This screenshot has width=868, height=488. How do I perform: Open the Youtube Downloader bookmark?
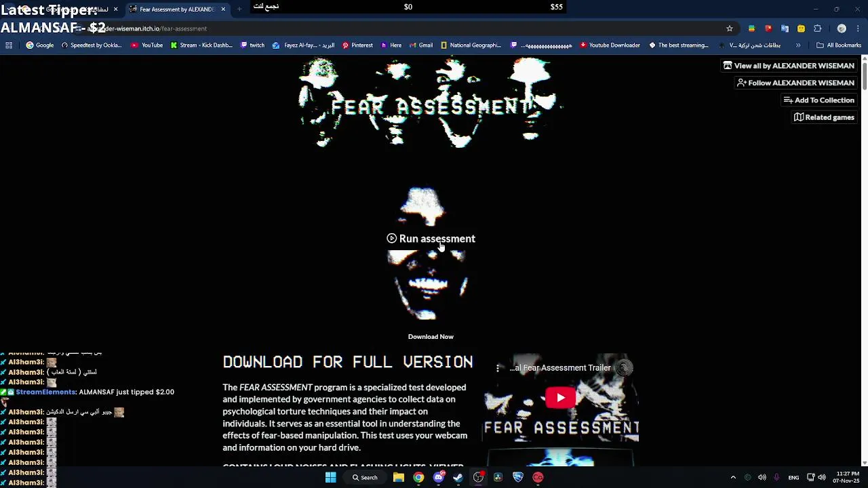click(x=610, y=45)
